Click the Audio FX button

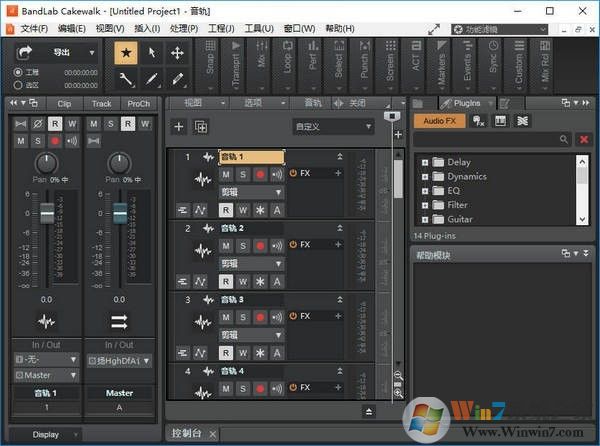(439, 120)
